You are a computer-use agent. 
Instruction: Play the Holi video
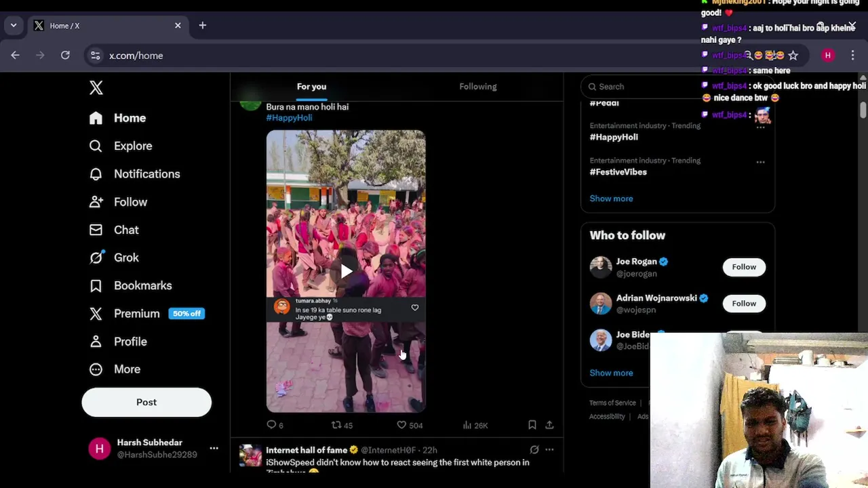(x=346, y=272)
